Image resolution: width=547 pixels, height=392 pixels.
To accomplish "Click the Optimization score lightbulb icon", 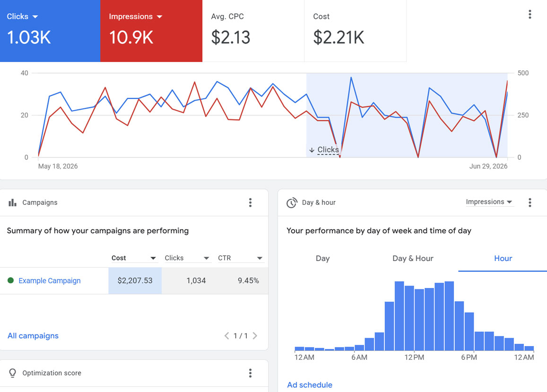I will 13,373.
